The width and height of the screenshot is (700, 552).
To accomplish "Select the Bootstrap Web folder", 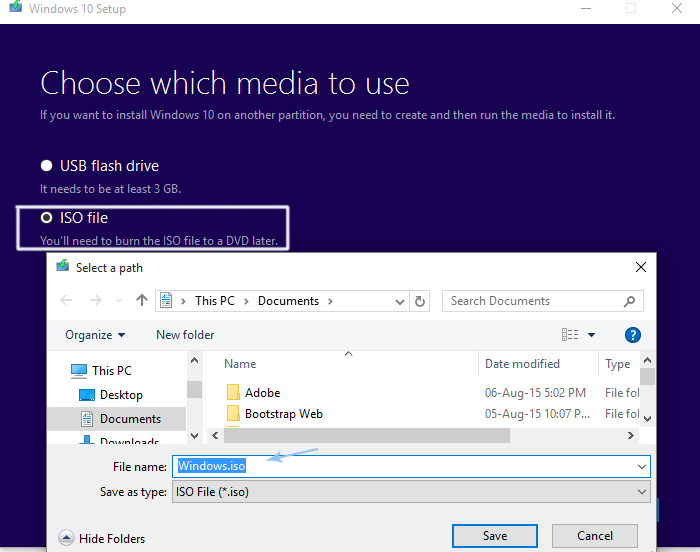I will pos(283,414).
